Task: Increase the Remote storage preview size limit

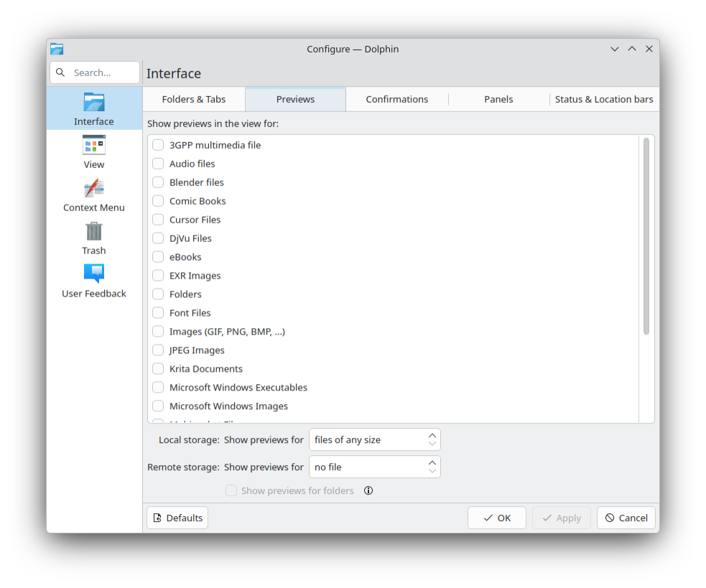Action: pos(432,463)
